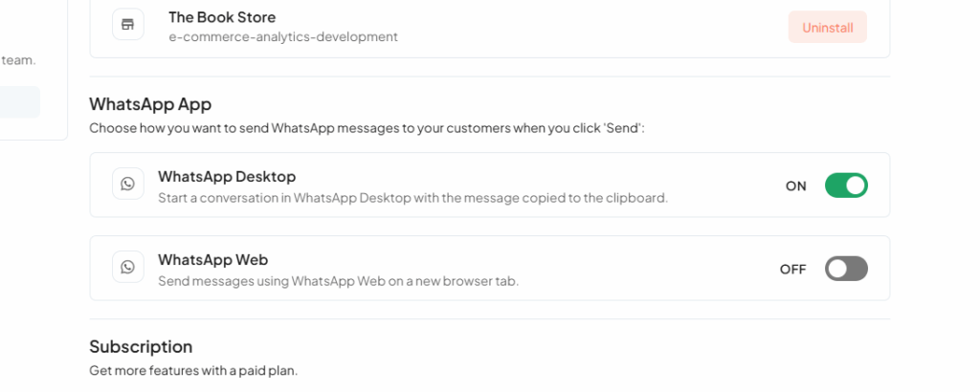Click the WhatsApp Desktop logo icon
The height and width of the screenshot is (392, 980).
pyautogui.click(x=128, y=184)
